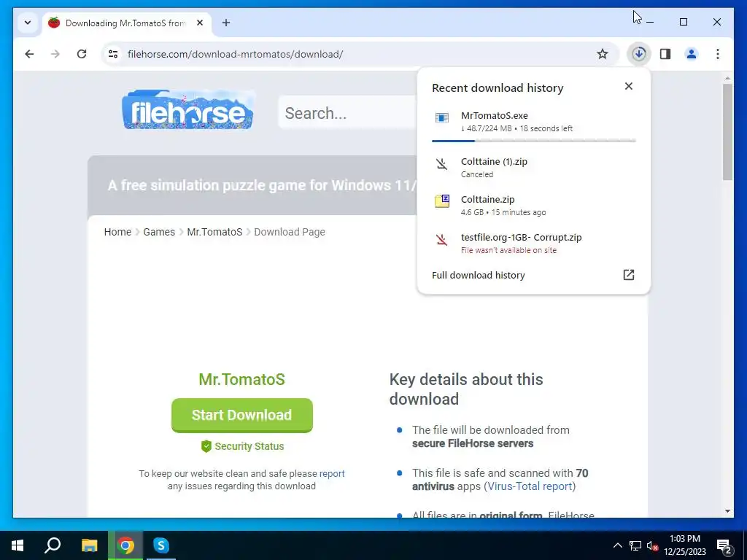The height and width of the screenshot is (560, 747).
Task: Open site information icon in address bar
Action: [x=113, y=54]
